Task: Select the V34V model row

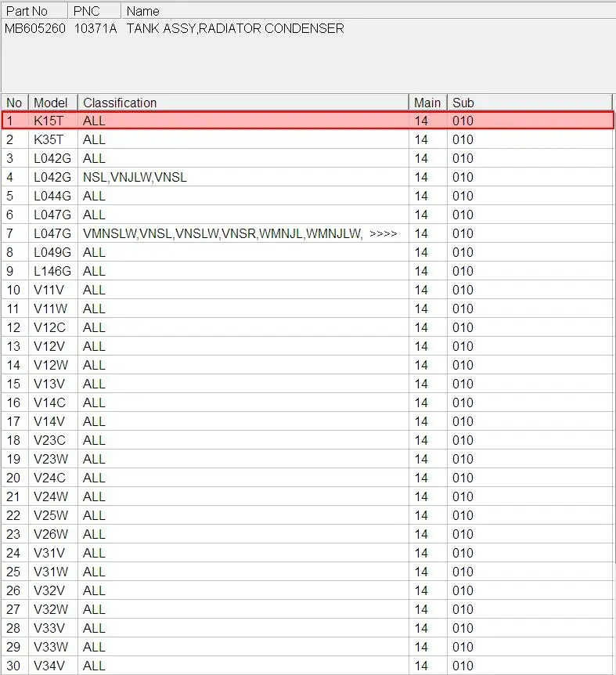Action: click(308, 666)
